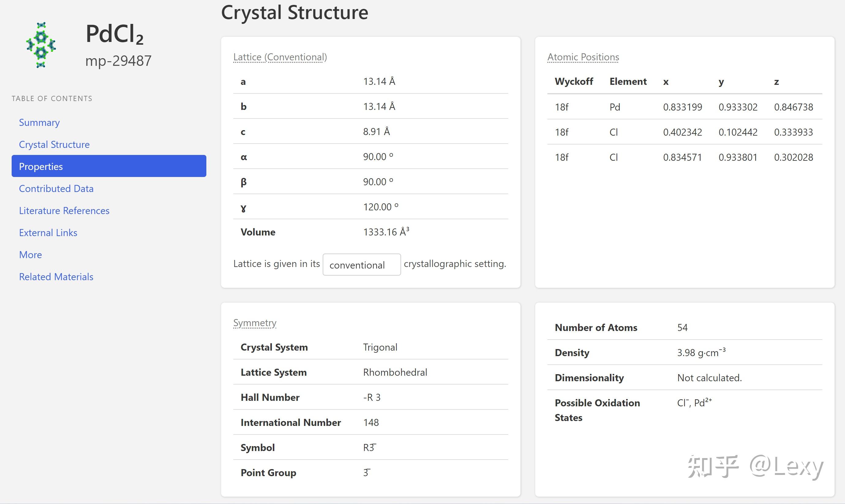Click the material ID mp-29487
Image resolution: width=845 pixels, height=504 pixels.
118,61
